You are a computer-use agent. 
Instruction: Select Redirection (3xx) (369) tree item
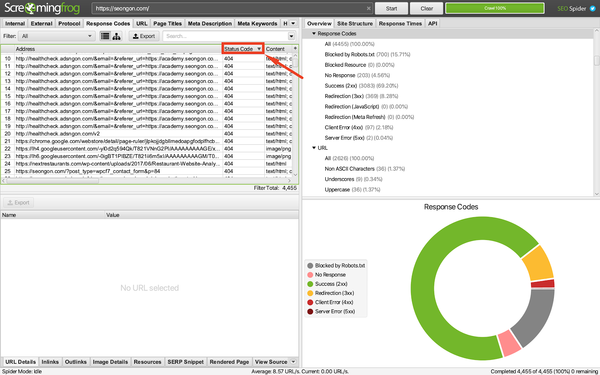coord(361,96)
